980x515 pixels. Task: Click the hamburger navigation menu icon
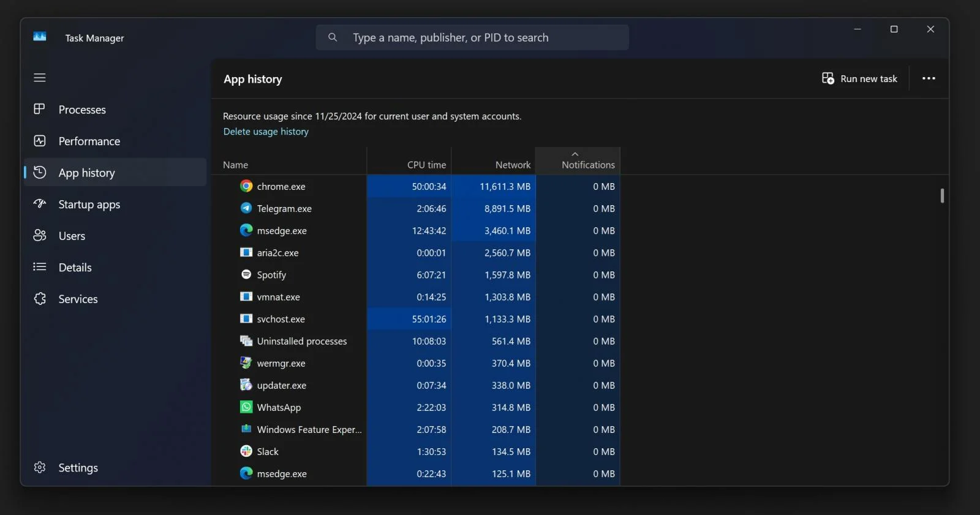pos(40,78)
